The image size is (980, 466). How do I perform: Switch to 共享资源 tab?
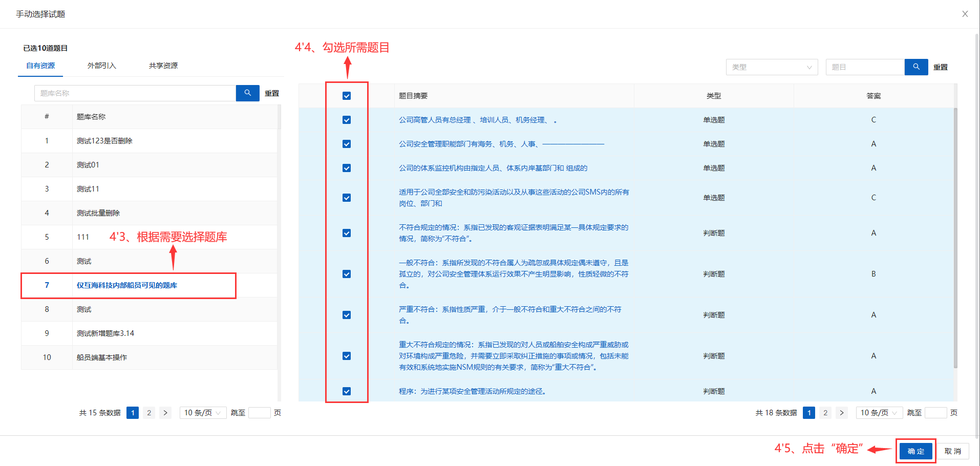(163, 66)
